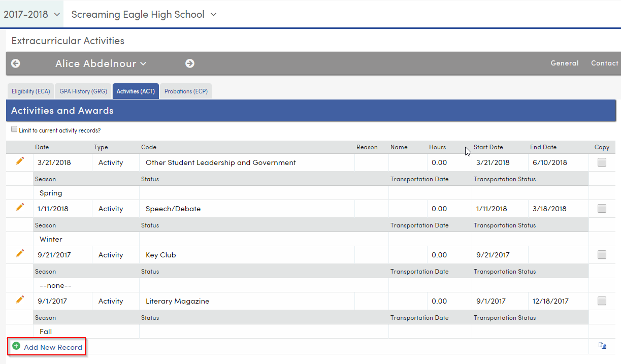This screenshot has height=364, width=621.
Task: Switch to Eligibility (ECA) tab
Action: [x=31, y=91]
